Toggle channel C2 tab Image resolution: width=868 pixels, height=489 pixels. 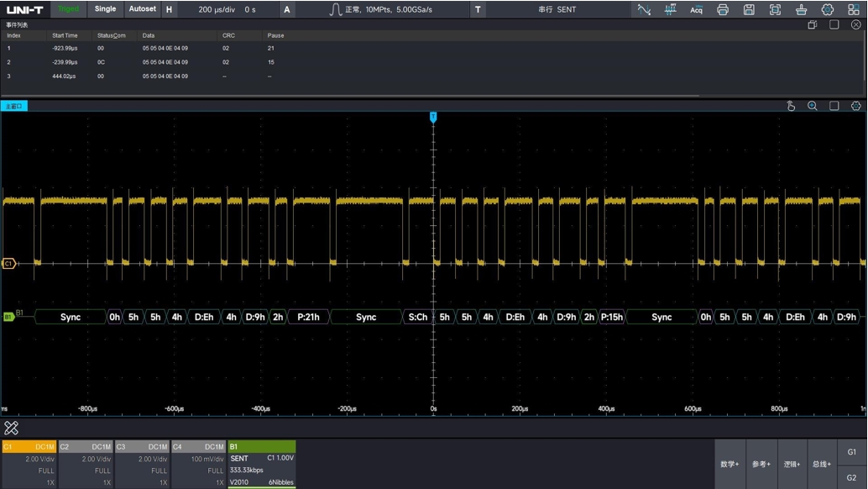pos(86,446)
